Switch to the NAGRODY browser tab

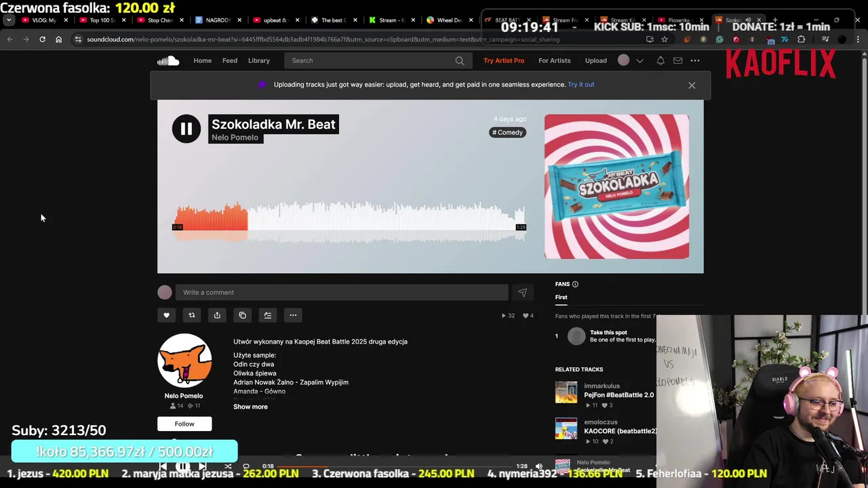[217, 20]
